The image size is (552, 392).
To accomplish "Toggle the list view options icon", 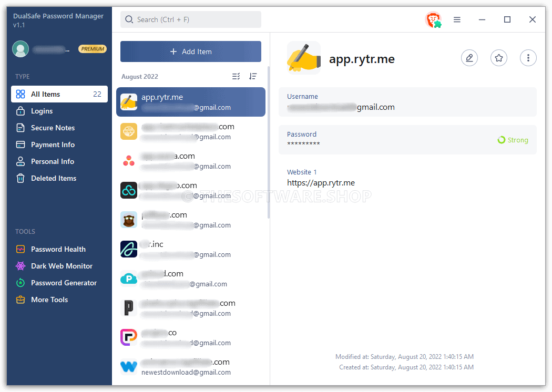I will click(x=236, y=76).
